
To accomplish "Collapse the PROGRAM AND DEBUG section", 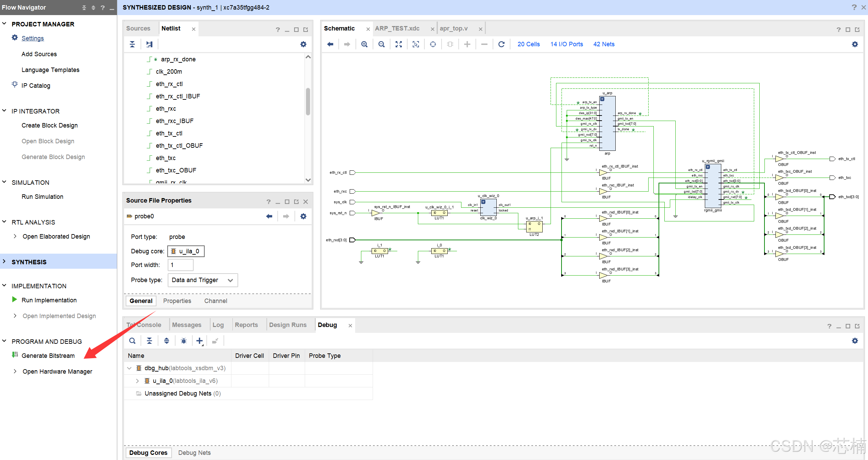I will pos(4,341).
